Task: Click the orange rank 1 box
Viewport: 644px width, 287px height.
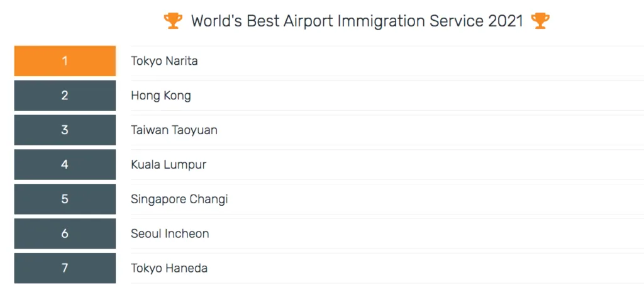Action: pos(65,61)
